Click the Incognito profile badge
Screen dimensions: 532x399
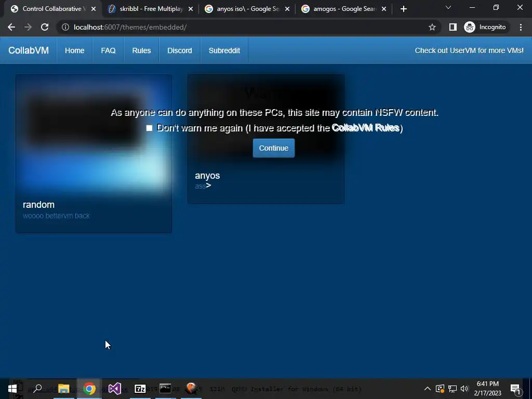point(485,27)
